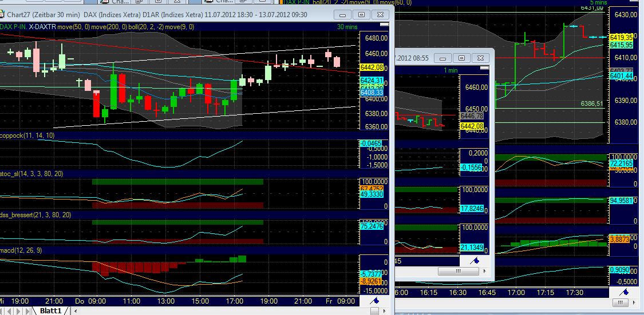Click the -5,7377 macd value tag
This screenshot has width=644, height=315.
point(372,274)
